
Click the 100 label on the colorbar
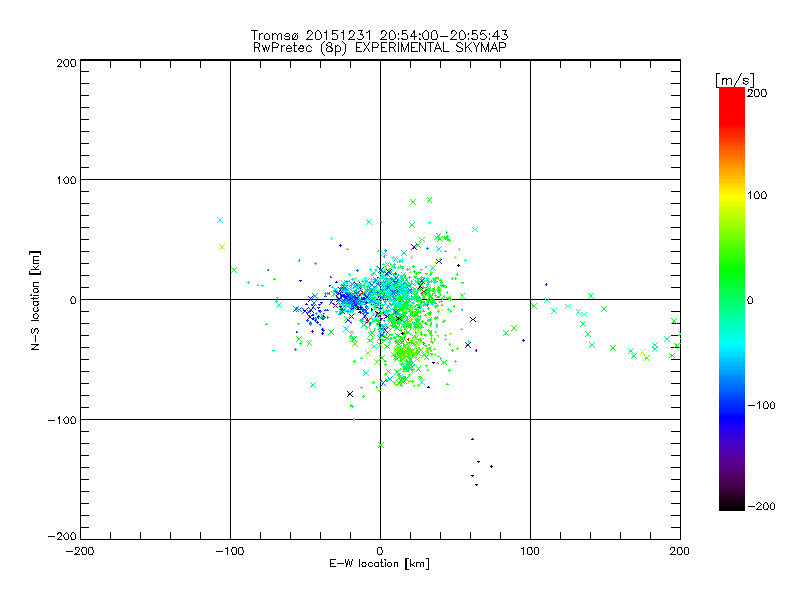(757, 195)
